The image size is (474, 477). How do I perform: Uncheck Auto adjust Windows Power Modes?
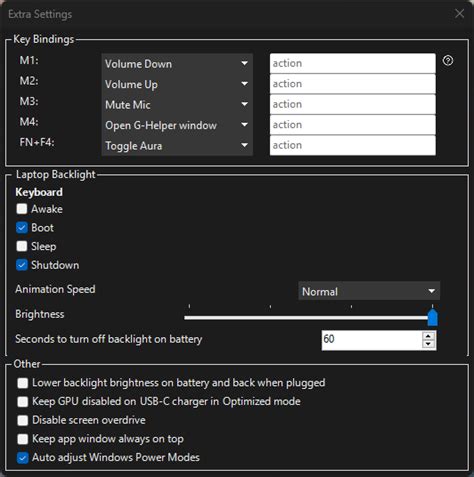23,458
